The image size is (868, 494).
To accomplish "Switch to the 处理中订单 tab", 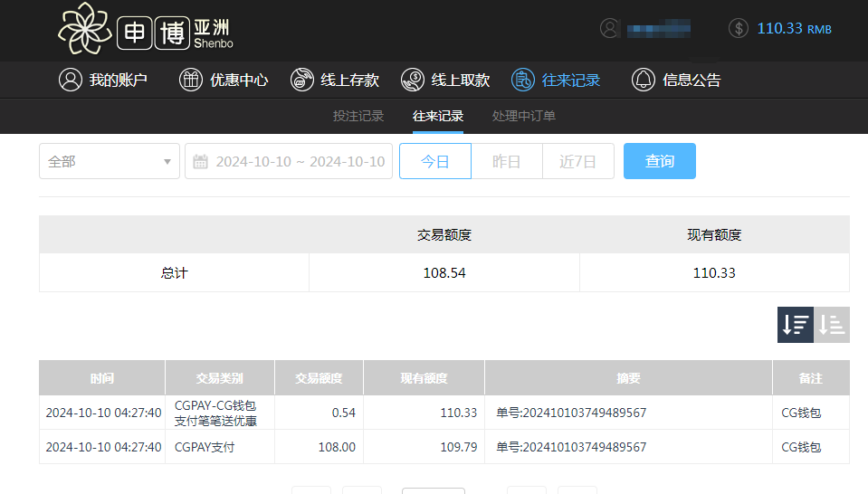I will pyautogui.click(x=524, y=116).
